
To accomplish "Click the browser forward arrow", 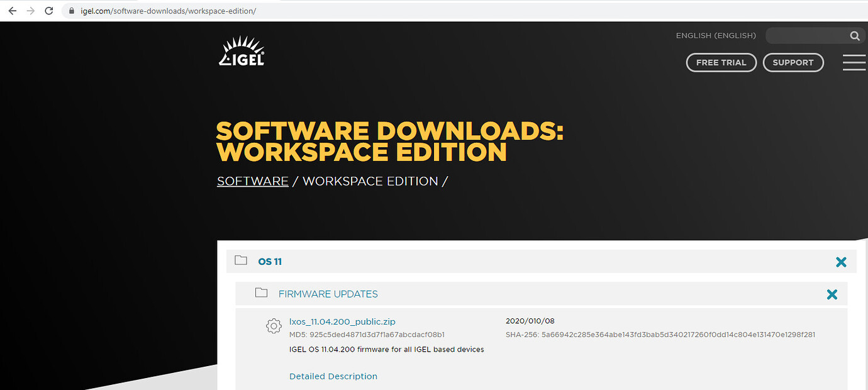I will 30,11.
